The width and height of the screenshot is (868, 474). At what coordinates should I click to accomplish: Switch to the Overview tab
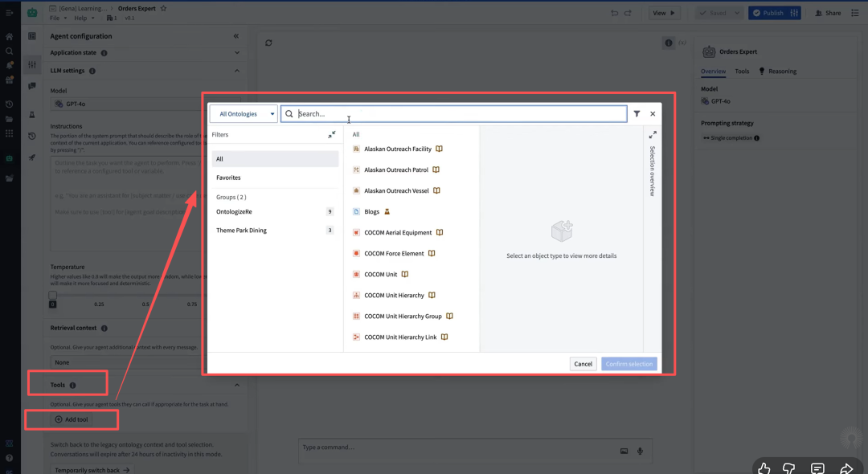tap(713, 72)
